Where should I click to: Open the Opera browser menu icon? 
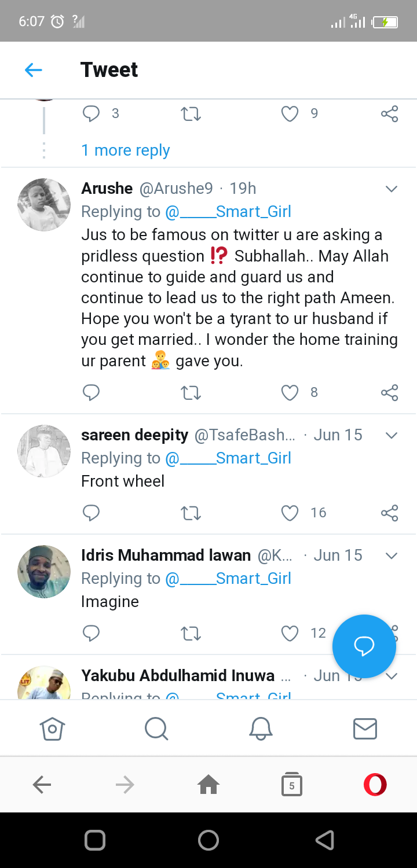coord(375,784)
